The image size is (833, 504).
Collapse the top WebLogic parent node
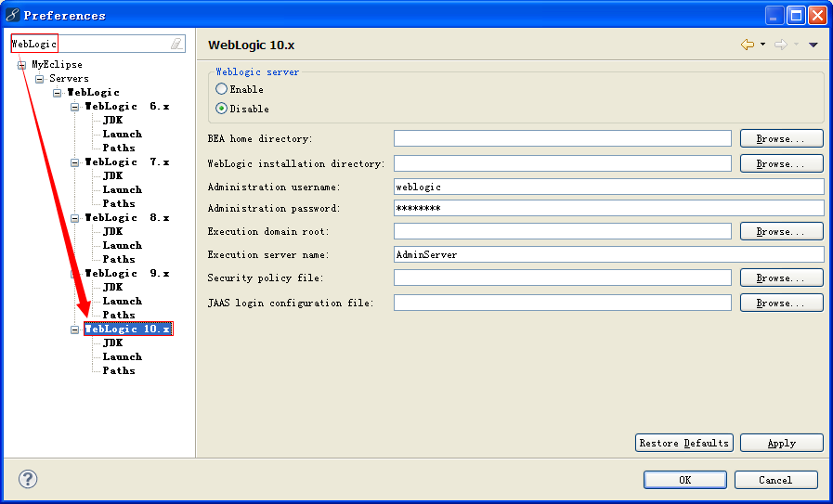[58, 93]
